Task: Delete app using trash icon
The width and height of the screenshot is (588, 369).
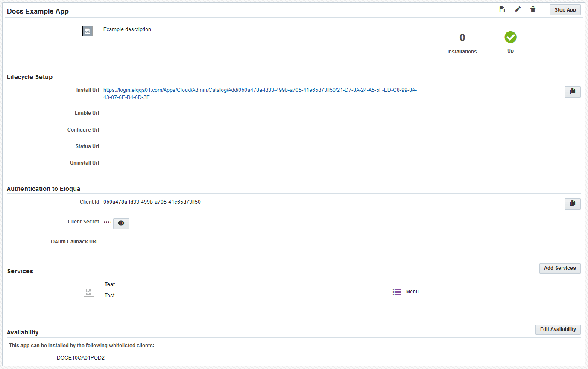Action: 533,9
